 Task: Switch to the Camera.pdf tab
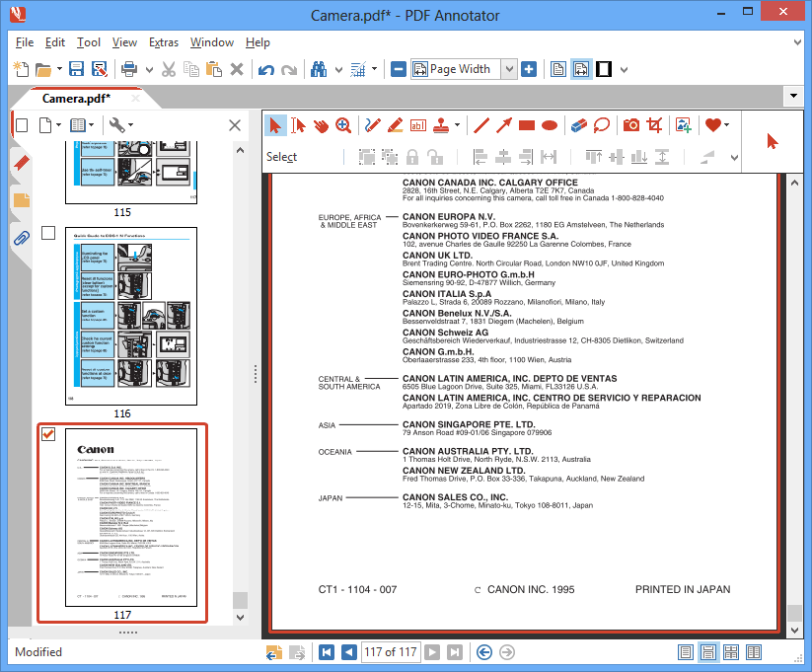(76, 99)
